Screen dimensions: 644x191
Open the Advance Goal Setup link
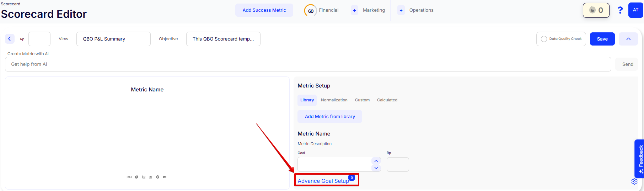pos(323,181)
